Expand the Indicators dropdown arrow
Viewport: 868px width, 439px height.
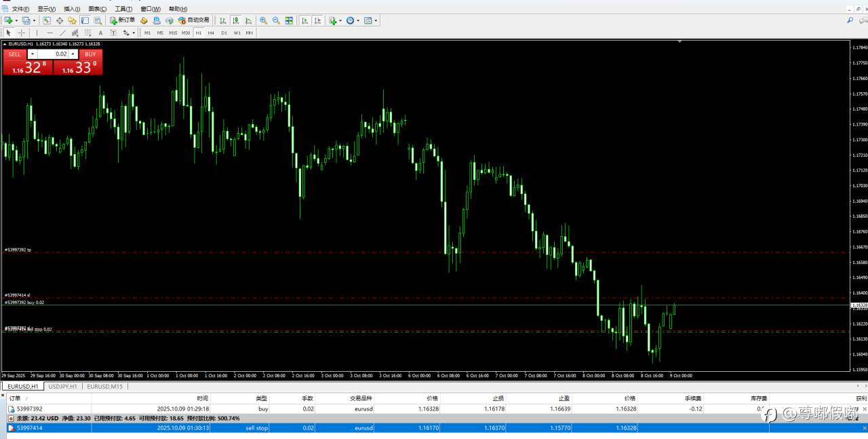340,20
